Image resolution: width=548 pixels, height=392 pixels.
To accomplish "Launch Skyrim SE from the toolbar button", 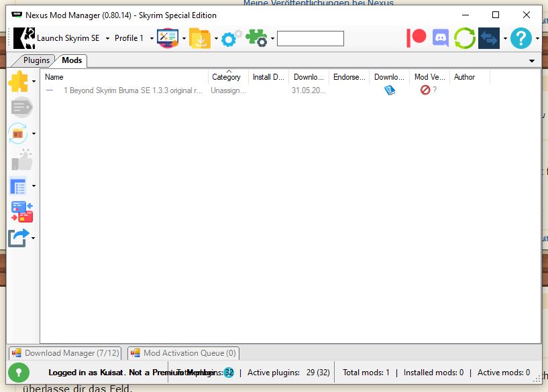I will [x=57, y=38].
